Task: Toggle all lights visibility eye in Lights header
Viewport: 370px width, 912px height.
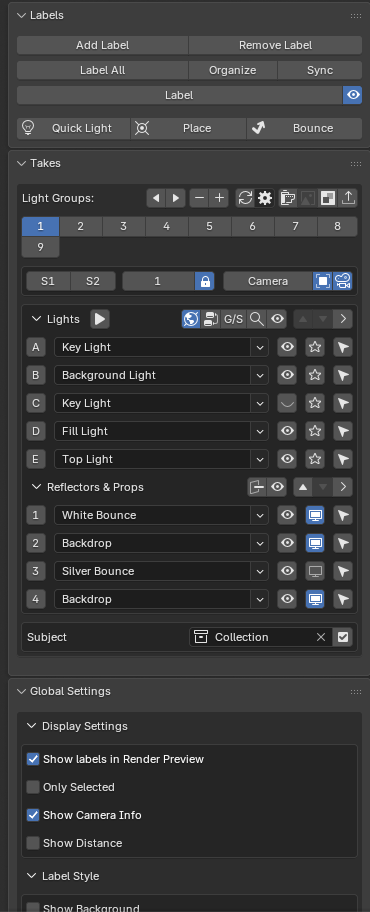Action: tap(278, 319)
